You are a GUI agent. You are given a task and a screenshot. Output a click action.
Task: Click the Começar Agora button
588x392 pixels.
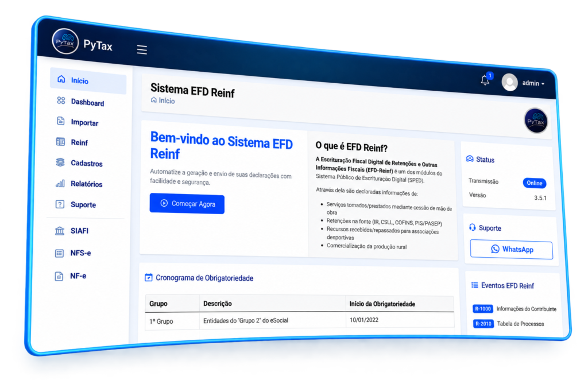(x=187, y=204)
